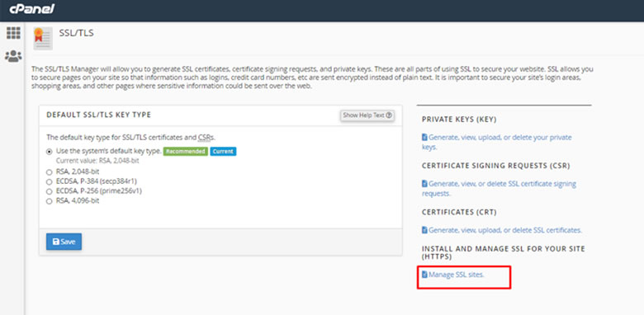
Task: Open the Manage SSL sites link
Action: point(453,275)
